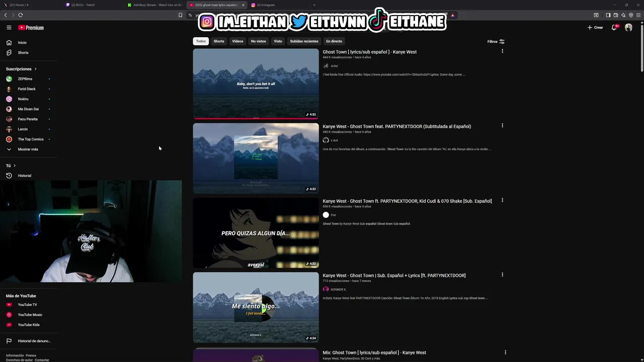Open Historial de denuncias flag item

[x=29, y=341]
